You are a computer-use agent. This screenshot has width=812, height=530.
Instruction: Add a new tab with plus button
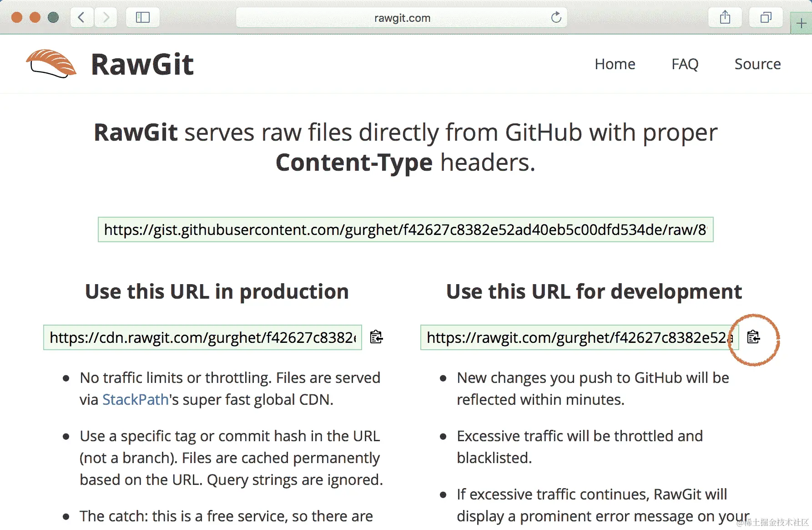pyautogui.click(x=801, y=23)
